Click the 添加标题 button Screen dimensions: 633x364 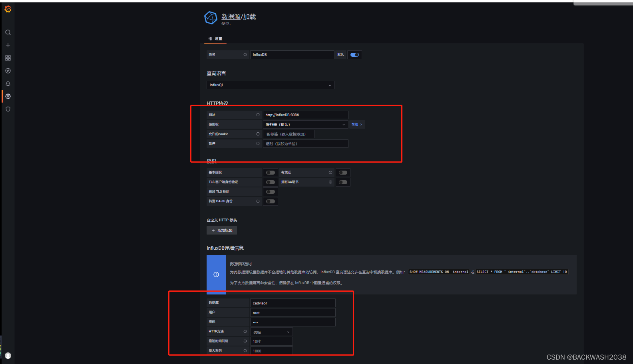pyautogui.click(x=222, y=231)
